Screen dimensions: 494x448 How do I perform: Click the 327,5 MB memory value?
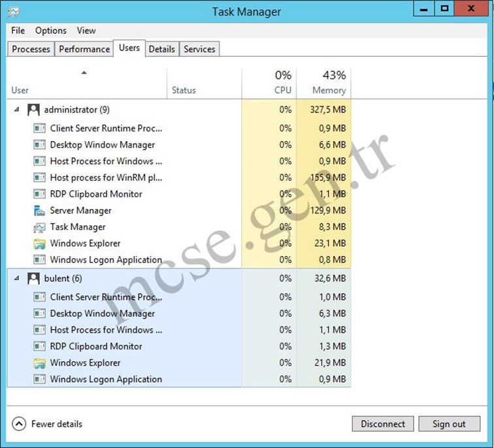click(x=328, y=110)
